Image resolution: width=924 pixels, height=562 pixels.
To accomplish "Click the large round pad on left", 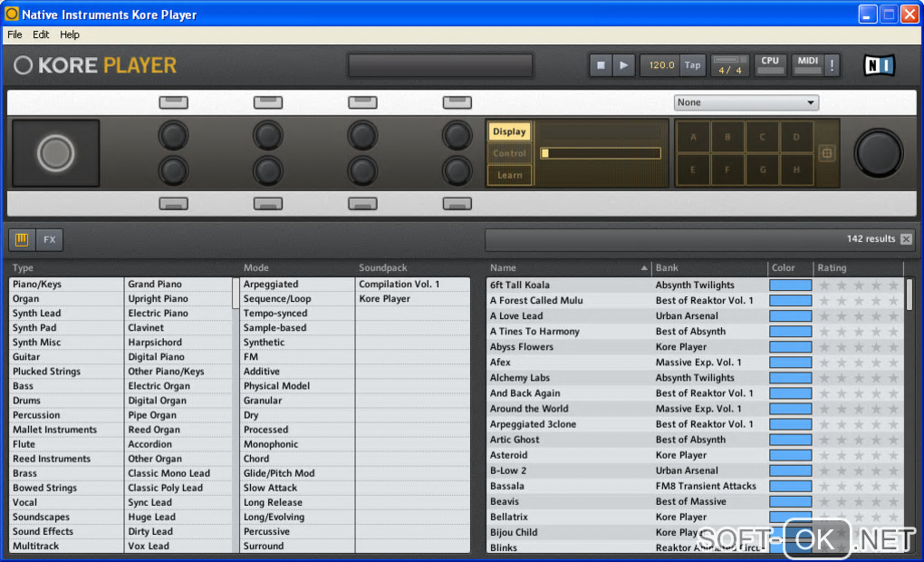I will (x=56, y=153).
